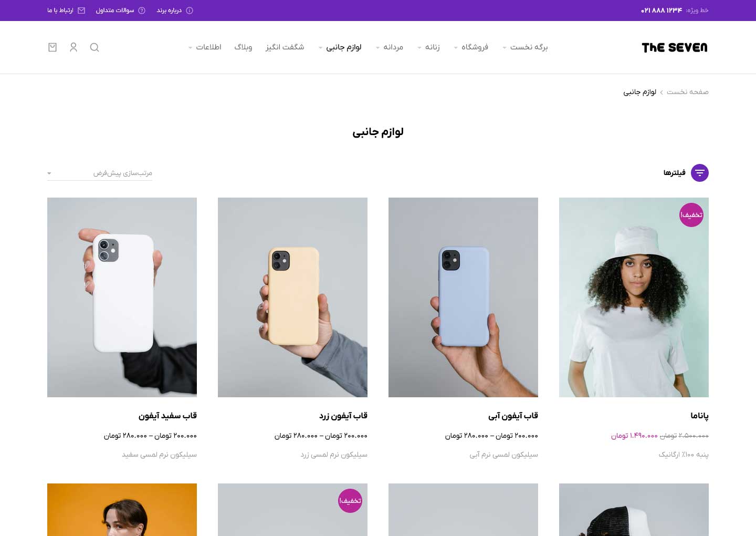Viewport: 756px width, 536px height.
Task: Click the صفحه نخست breadcrumb link
Action: [x=688, y=92]
